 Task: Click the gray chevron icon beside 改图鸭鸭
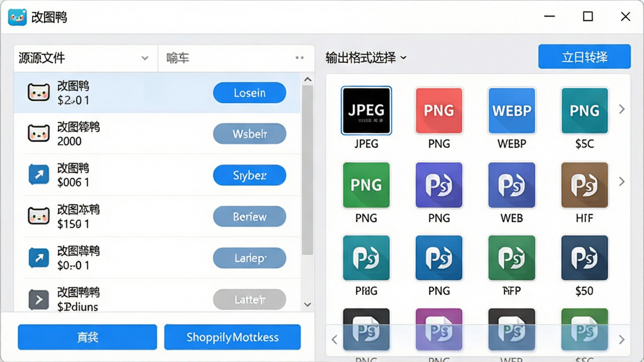pos(38,300)
